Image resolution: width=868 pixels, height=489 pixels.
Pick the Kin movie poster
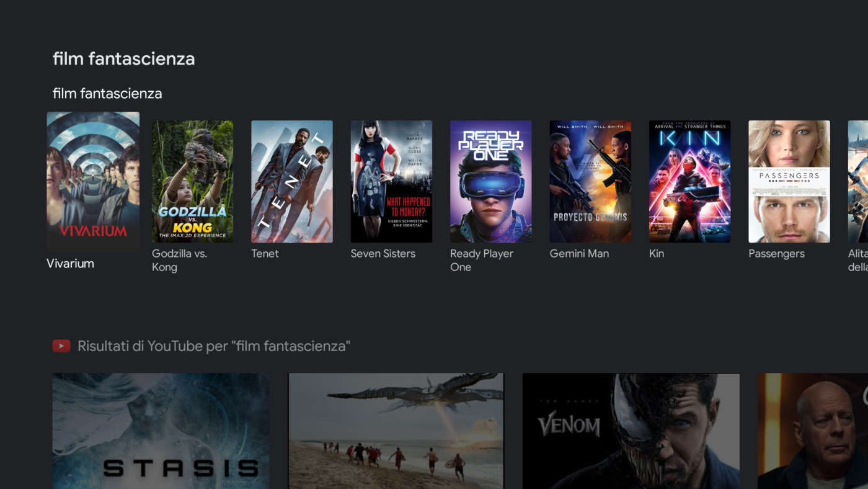pyautogui.click(x=689, y=181)
